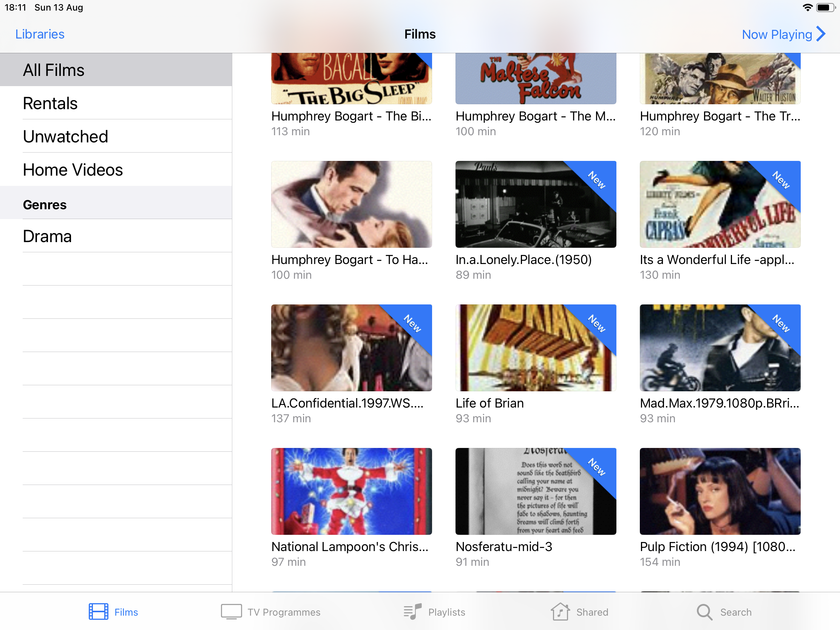Tap title 'LA.Confidential.1997.WS....'
Image resolution: width=840 pixels, height=630 pixels.
[x=347, y=403]
